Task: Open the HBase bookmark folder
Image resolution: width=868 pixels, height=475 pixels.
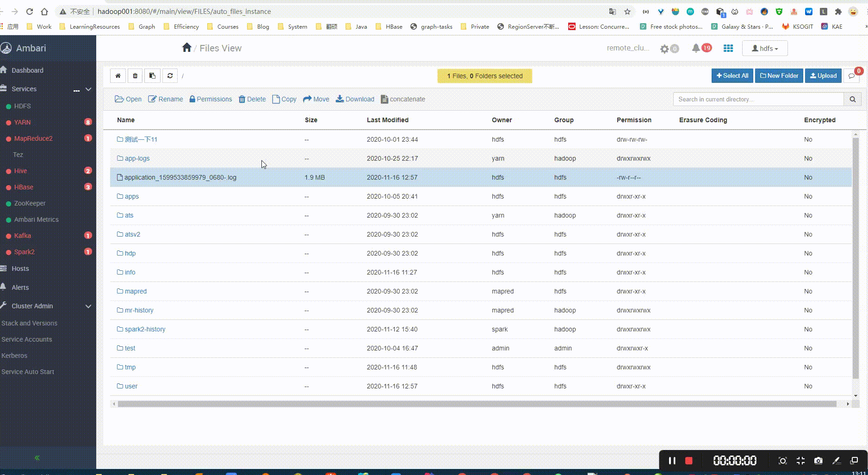Action: click(389, 26)
